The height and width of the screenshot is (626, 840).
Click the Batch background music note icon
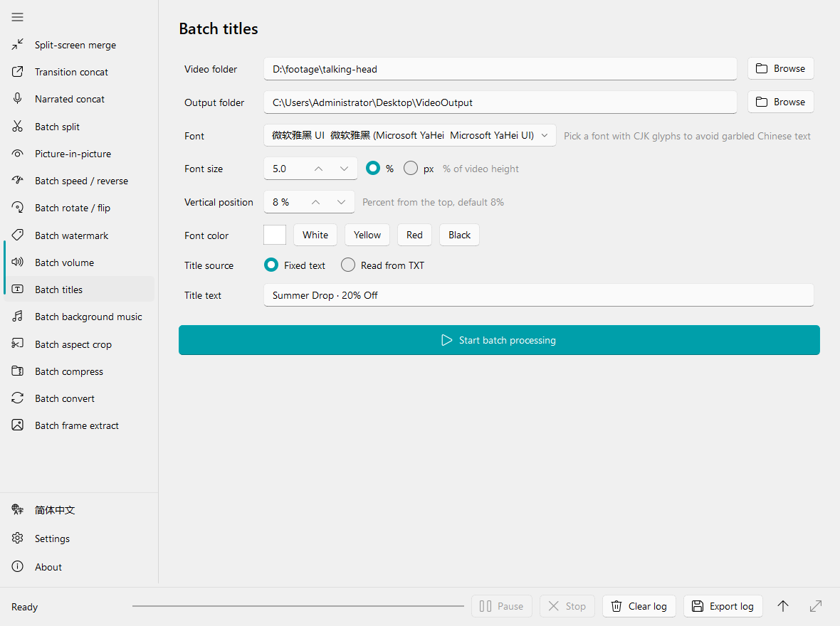tap(18, 317)
